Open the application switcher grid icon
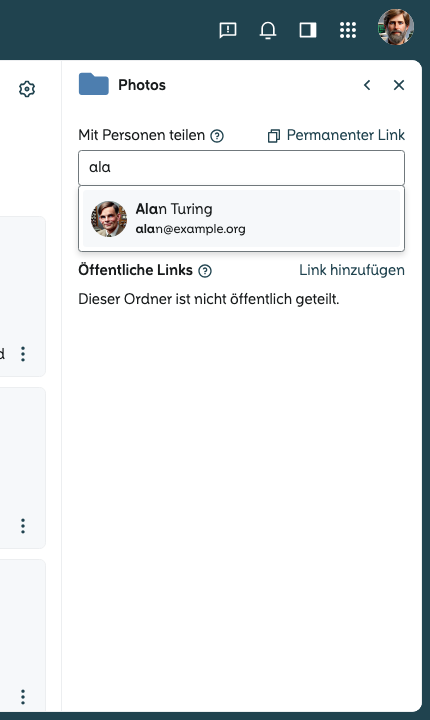This screenshot has height=720, width=430. 348,30
